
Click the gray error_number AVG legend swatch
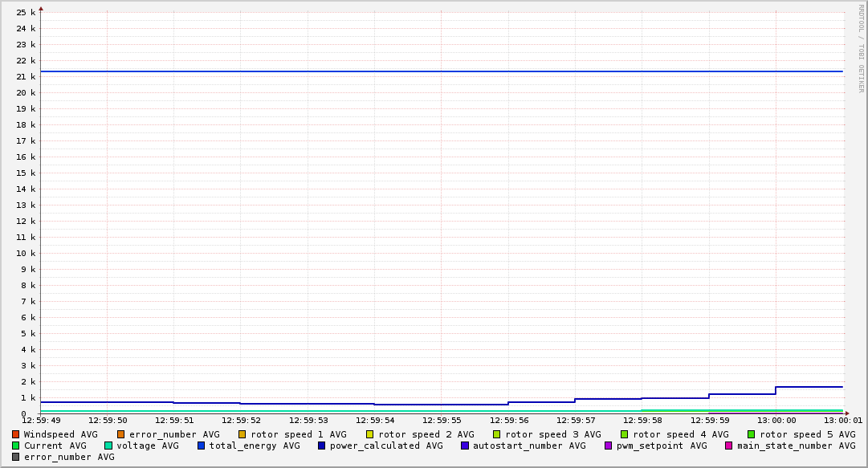point(16,457)
